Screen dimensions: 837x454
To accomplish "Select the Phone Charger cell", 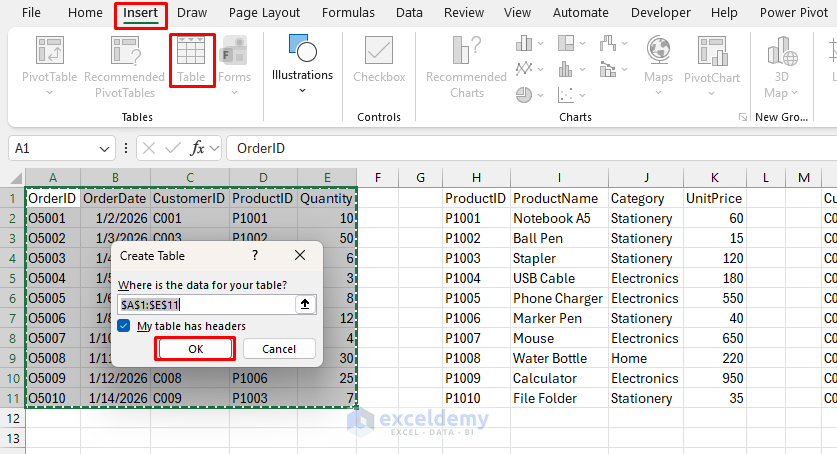I will [559, 298].
